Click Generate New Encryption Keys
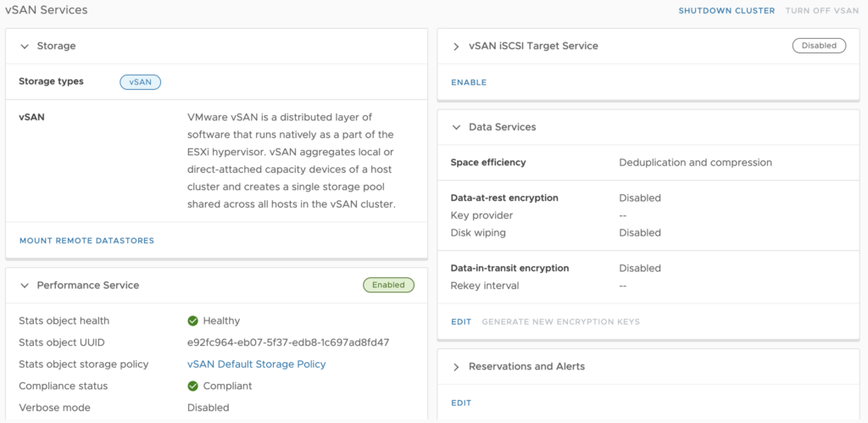The width and height of the screenshot is (868, 423). click(x=561, y=321)
